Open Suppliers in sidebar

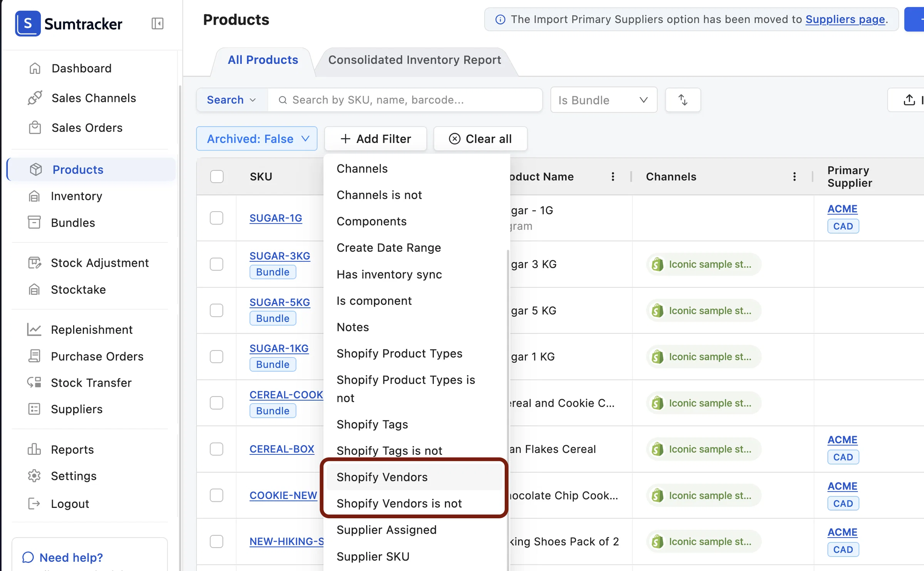tap(65, 409)
